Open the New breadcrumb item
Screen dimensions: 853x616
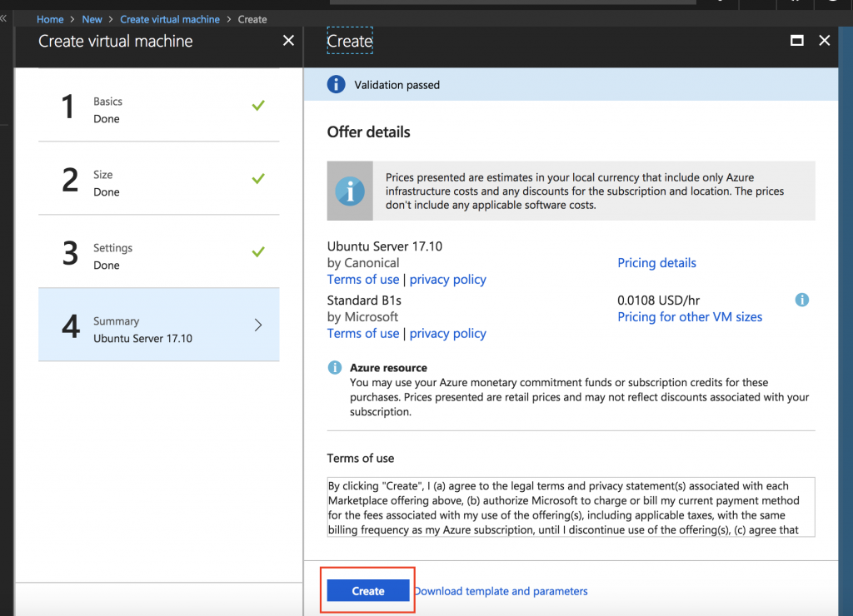pyautogui.click(x=92, y=18)
